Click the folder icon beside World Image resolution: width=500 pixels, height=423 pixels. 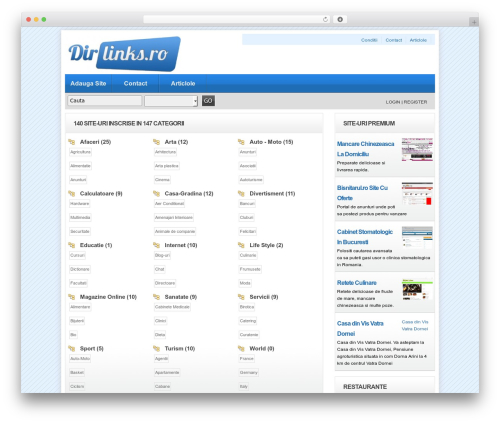(x=241, y=349)
